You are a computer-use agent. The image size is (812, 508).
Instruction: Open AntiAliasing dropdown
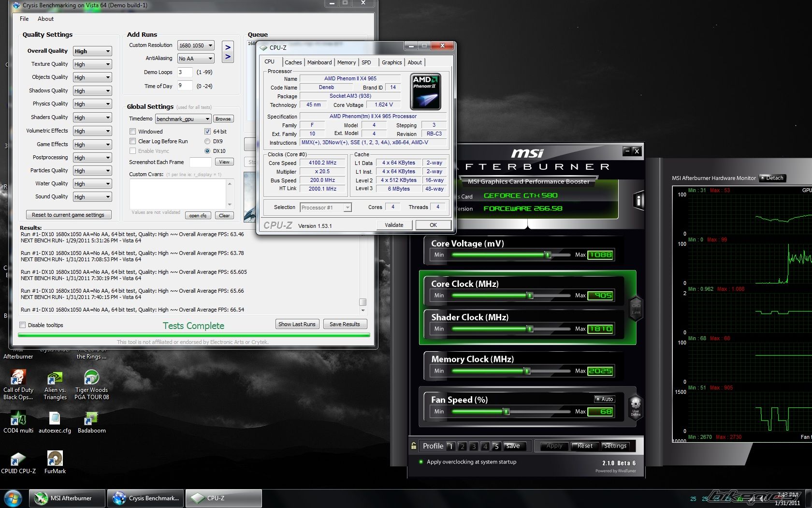click(x=196, y=59)
